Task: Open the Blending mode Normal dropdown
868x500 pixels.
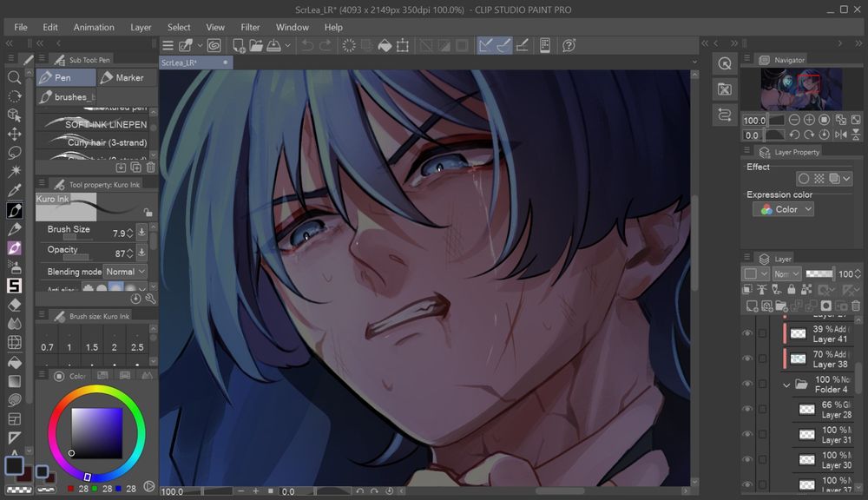Action: point(125,272)
